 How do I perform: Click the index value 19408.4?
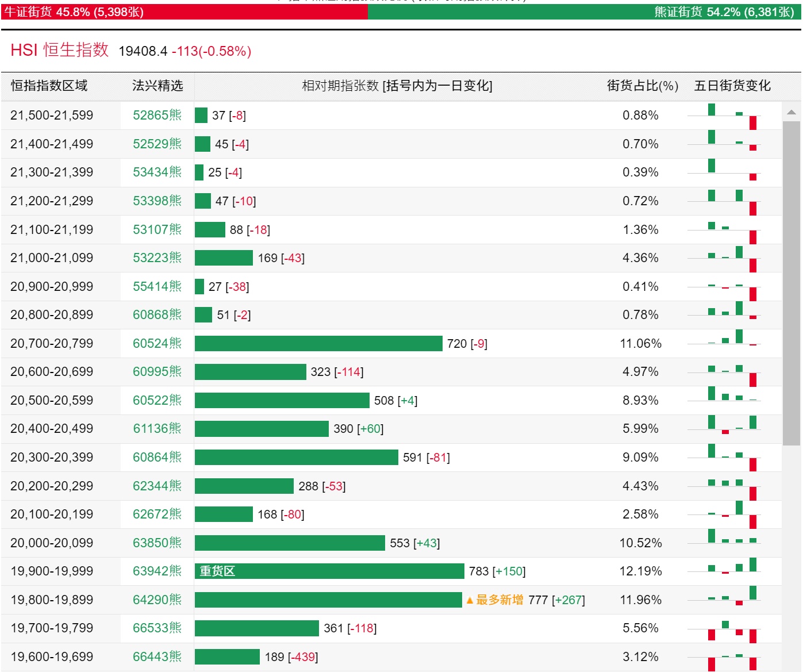coord(143,51)
